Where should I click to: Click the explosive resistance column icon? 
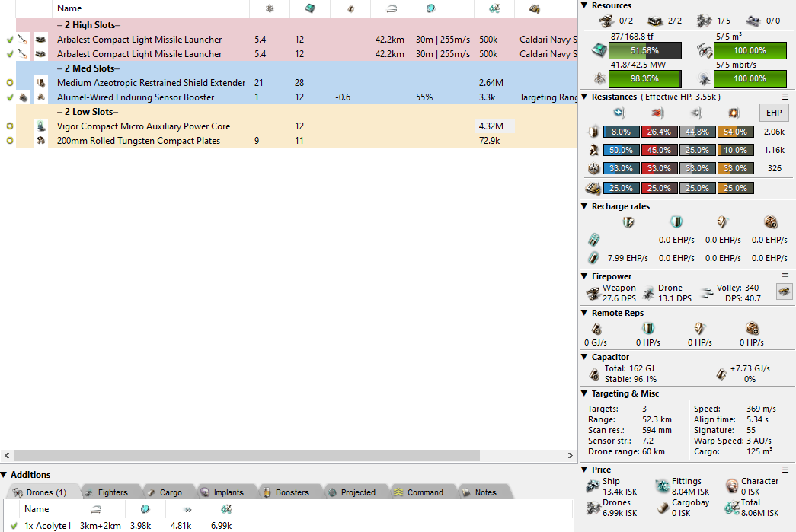(734, 113)
